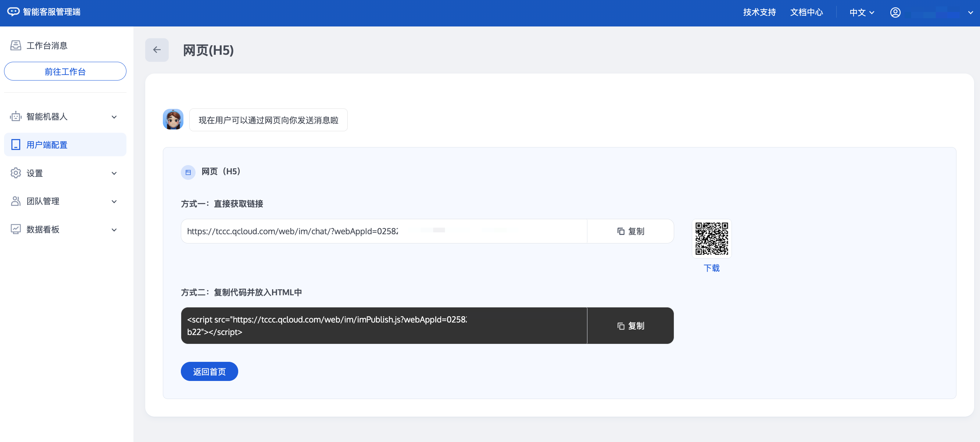The image size is (980, 442).
Task: Click the 方式一：直接获取链接 heading
Action: tap(222, 204)
